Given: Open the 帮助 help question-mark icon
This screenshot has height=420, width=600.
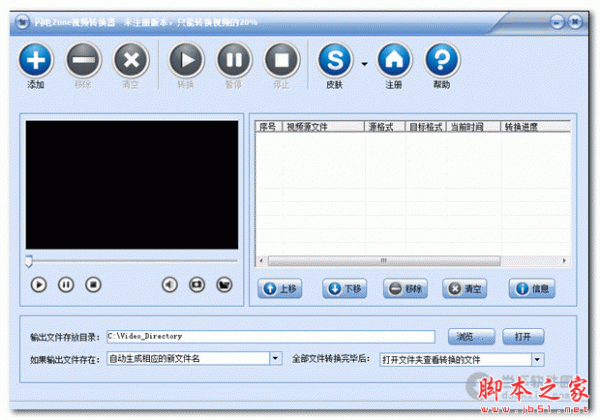Looking at the screenshot, I should tap(442, 60).
